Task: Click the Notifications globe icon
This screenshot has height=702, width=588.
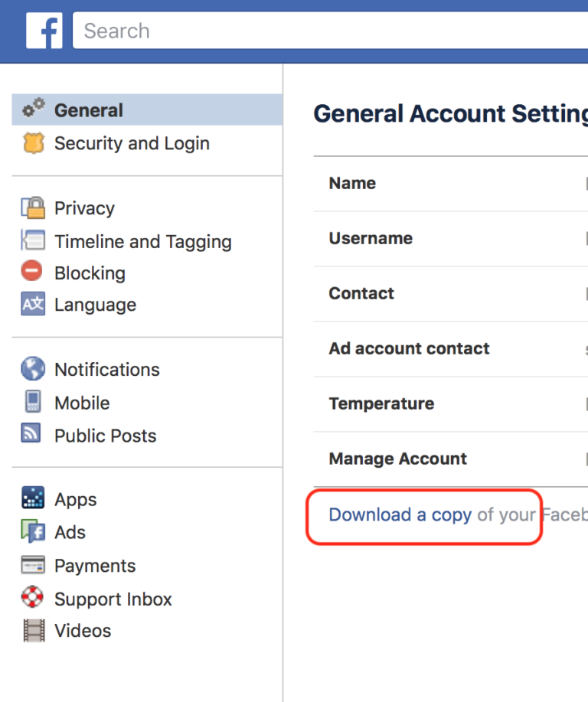Action: pyautogui.click(x=33, y=368)
